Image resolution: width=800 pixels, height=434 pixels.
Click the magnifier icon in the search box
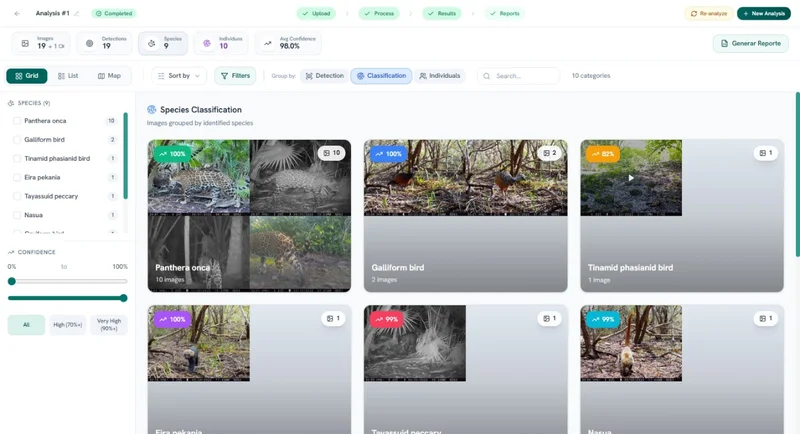point(487,76)
